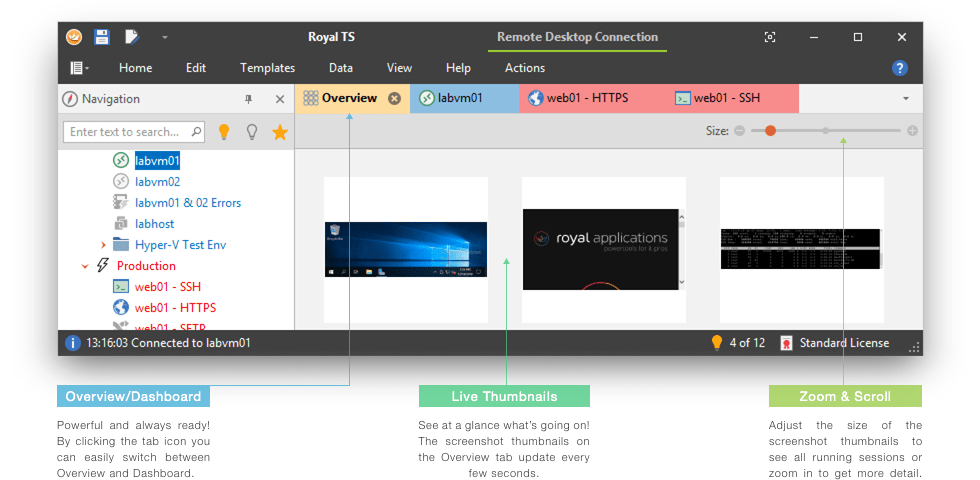
Task: Open the Edit ribbon tab
Action: [196, 68]
